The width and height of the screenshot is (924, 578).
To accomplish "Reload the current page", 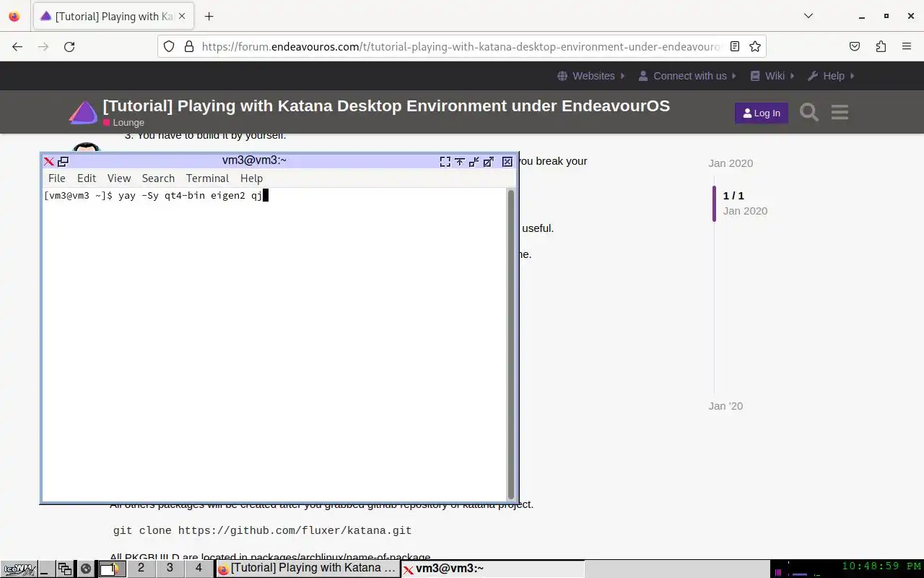I will pos(69,46).
